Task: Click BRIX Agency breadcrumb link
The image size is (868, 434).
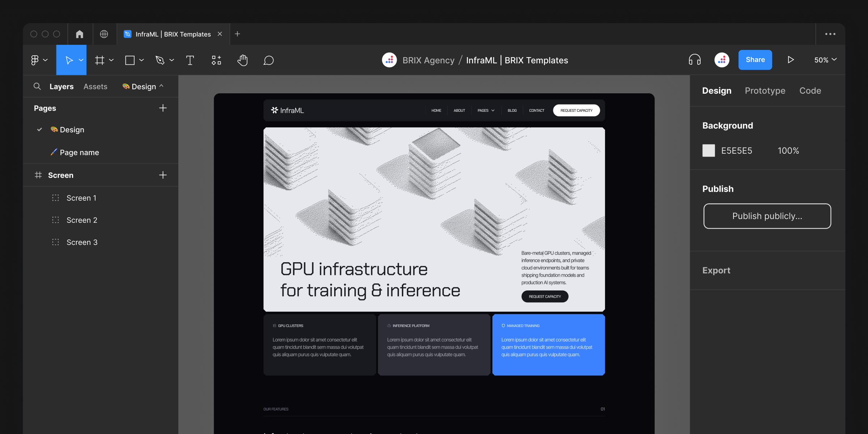Action: point(428,60)
